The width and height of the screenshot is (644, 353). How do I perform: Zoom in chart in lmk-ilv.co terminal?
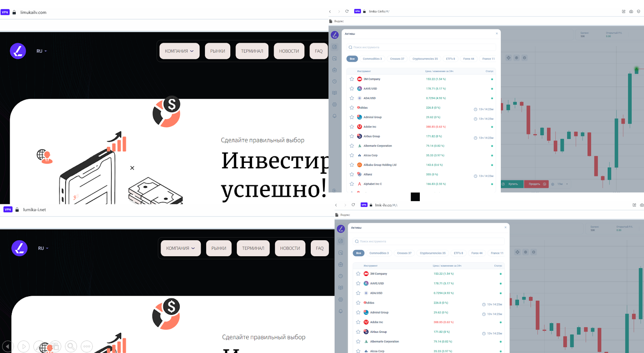(x=525, y=252)
